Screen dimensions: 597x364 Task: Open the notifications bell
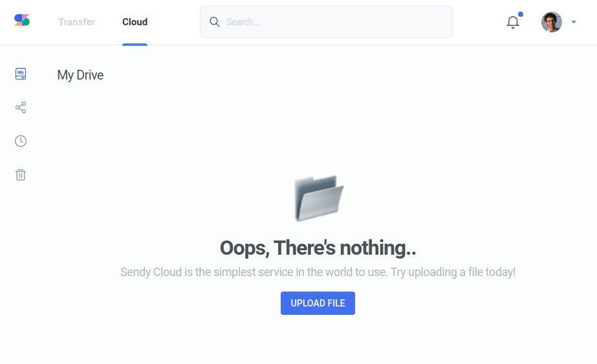(513, 22)
